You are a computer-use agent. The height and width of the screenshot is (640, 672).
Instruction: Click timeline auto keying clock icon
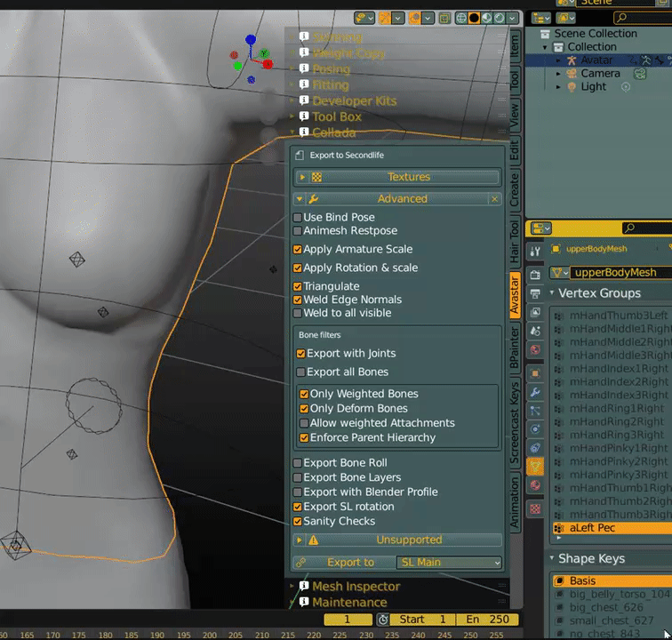[x=383, y=620]
